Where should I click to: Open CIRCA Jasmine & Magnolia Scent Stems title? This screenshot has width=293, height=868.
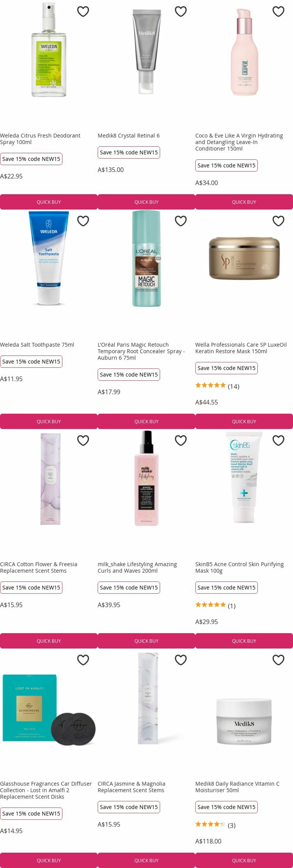pyautogui.click(x=131, y=787)
